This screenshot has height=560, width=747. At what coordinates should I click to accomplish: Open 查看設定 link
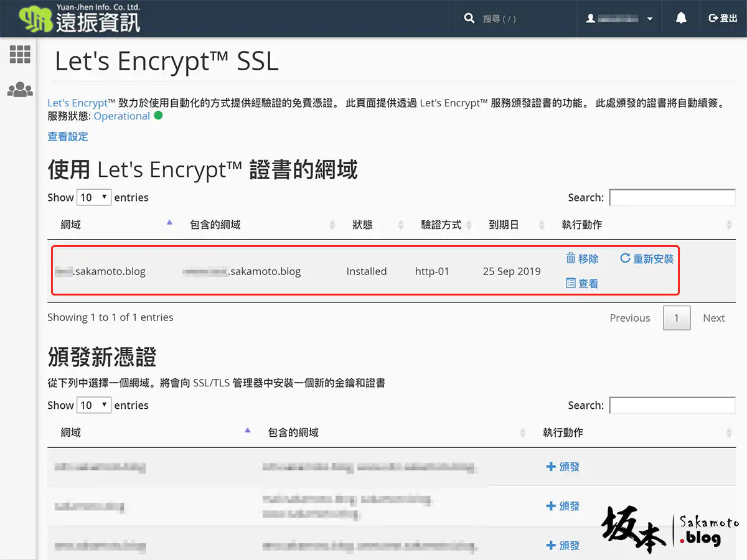click(x=68, y=136)
